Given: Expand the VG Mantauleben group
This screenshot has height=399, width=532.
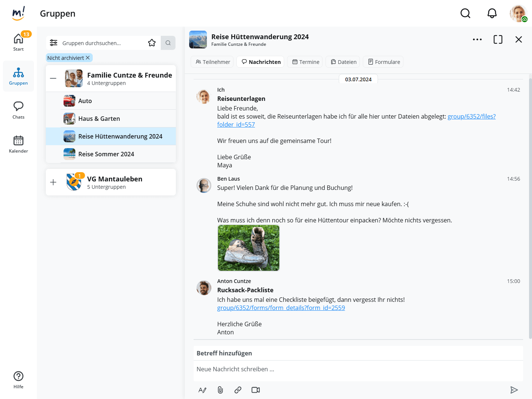Looking at the screenshot, I should (x=53, y=182).
